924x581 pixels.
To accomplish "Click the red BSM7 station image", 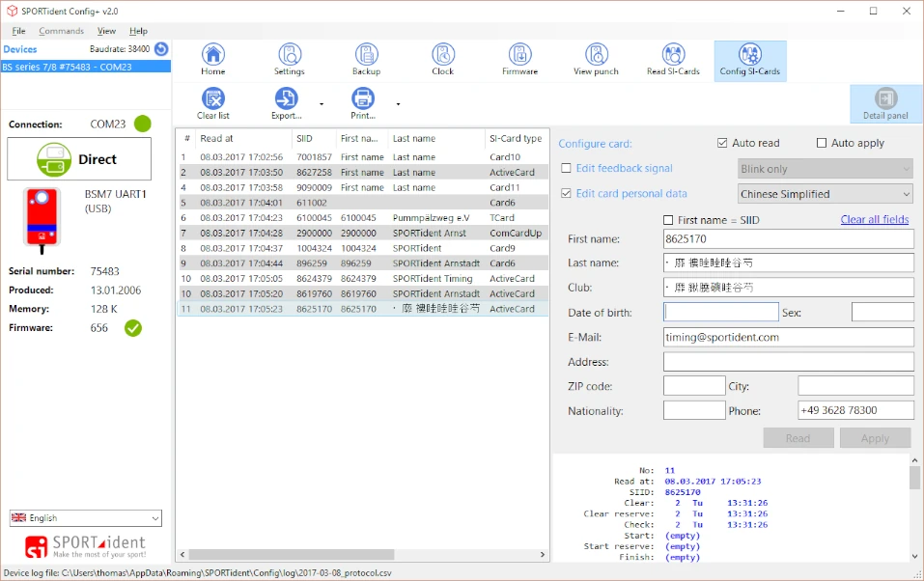I will 42,219.
